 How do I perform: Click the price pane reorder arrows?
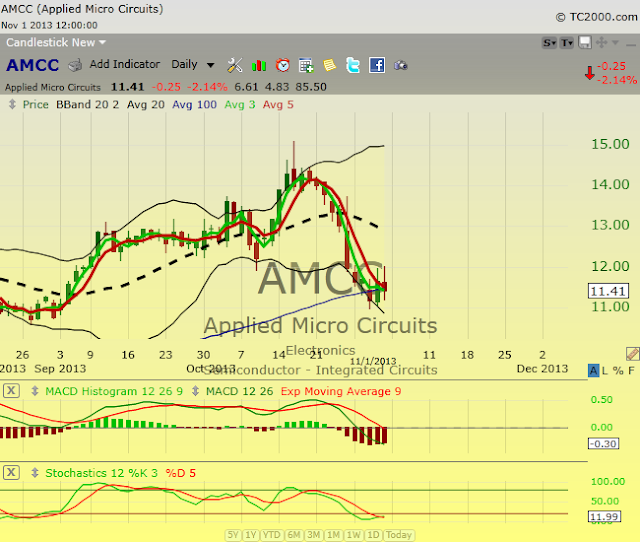(x=12, y=104)
